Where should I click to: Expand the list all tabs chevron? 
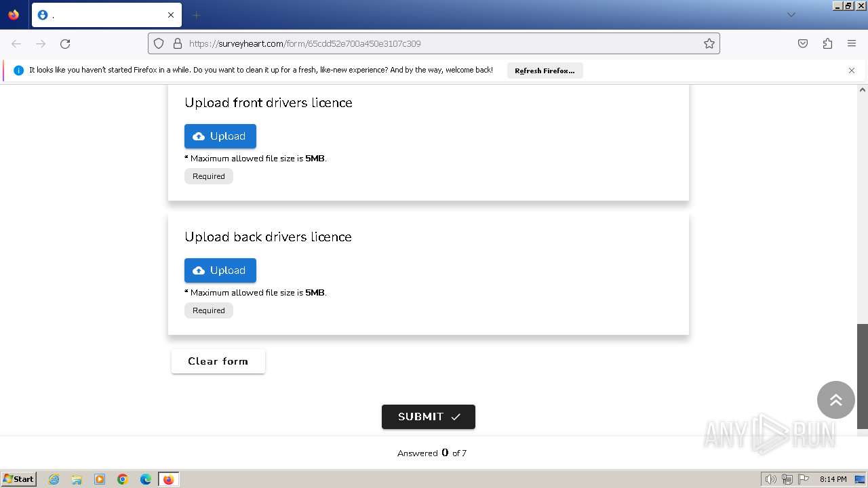791,15
